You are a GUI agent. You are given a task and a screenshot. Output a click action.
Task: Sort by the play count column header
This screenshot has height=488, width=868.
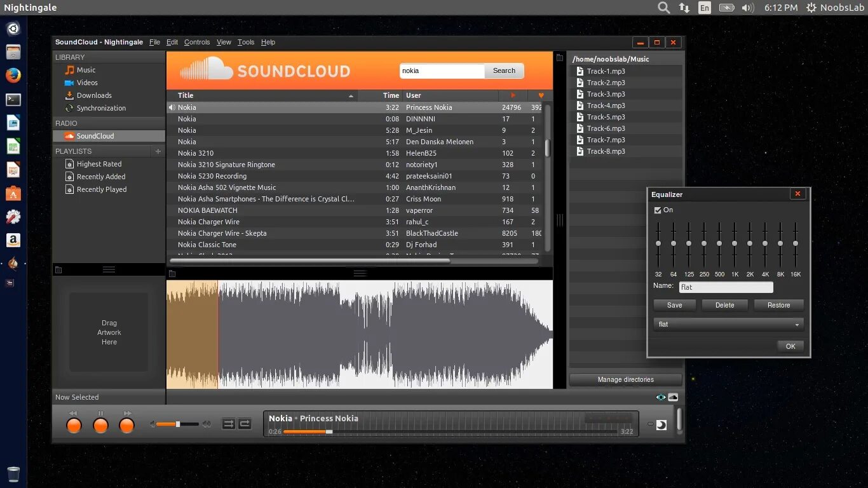513,95
